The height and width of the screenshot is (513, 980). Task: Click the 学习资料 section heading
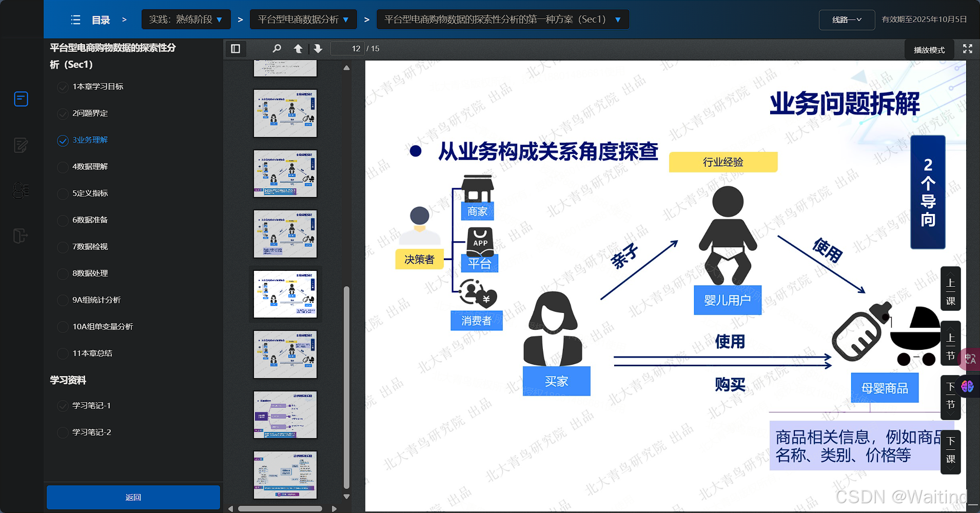coord(68,380)
